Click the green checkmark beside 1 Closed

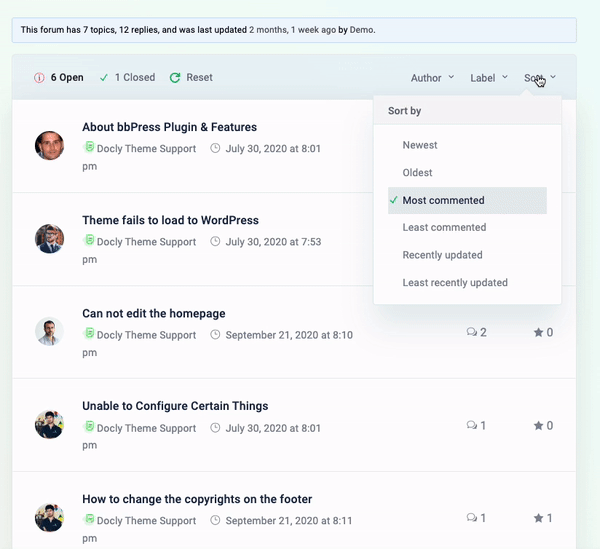click(x=104, y=78)
